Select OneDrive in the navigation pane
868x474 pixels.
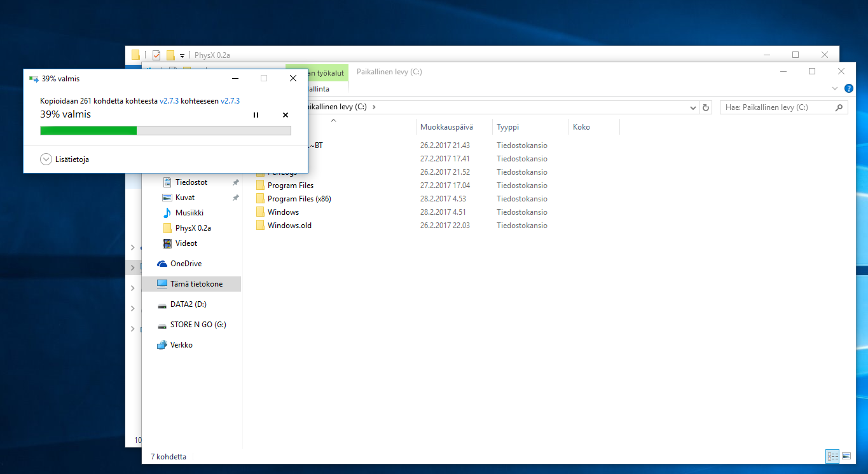(x=186, y=264)
